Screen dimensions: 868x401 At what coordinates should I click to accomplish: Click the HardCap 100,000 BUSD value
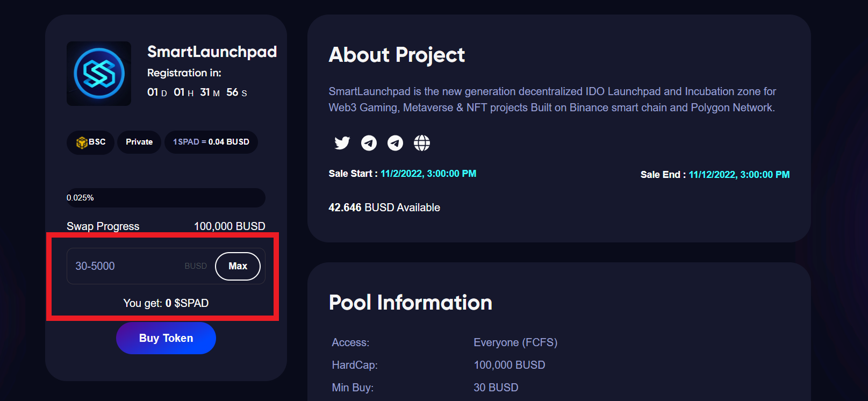(510, 365)
